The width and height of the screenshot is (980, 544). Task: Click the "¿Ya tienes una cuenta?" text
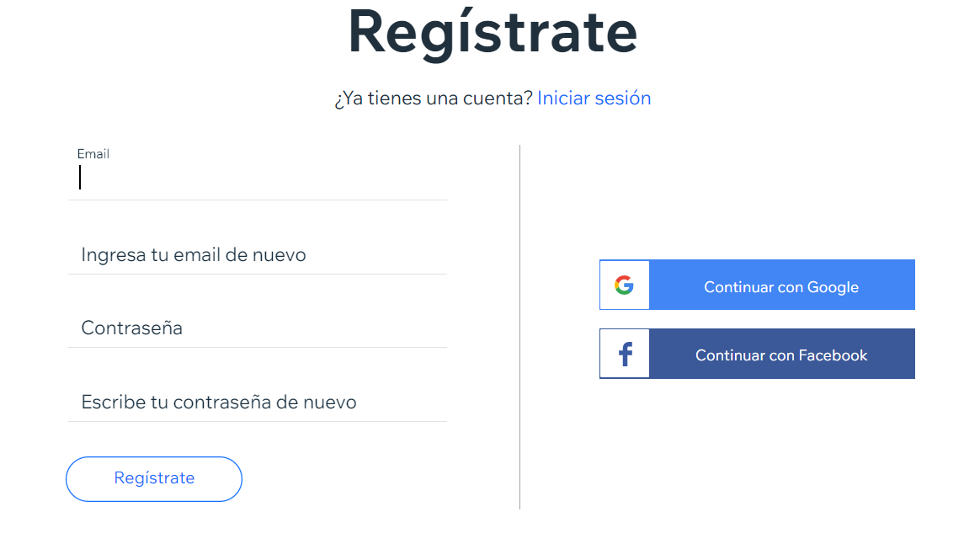coord(433,99)
